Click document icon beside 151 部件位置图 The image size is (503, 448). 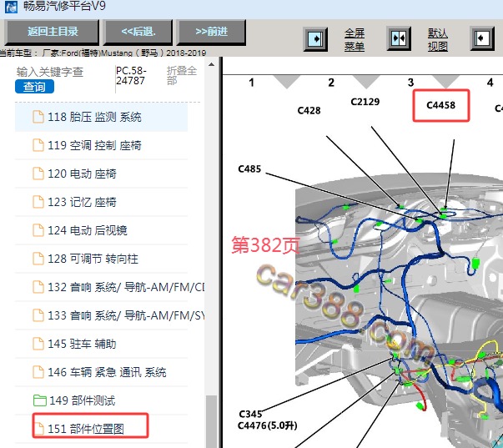point(38,429)
